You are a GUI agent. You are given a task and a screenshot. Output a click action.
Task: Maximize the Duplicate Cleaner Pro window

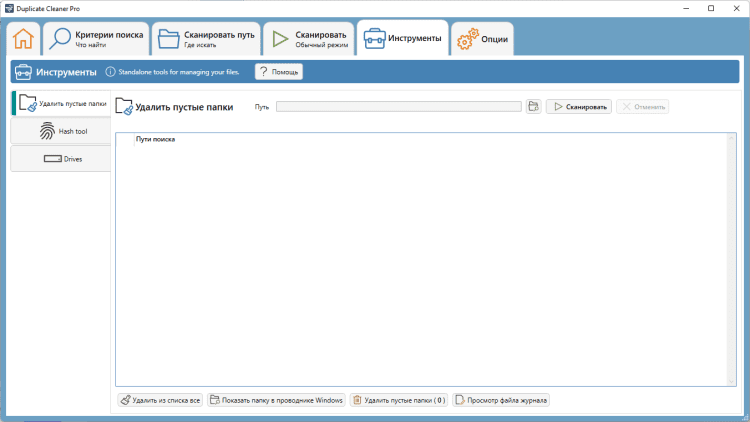tap(711, 9)
